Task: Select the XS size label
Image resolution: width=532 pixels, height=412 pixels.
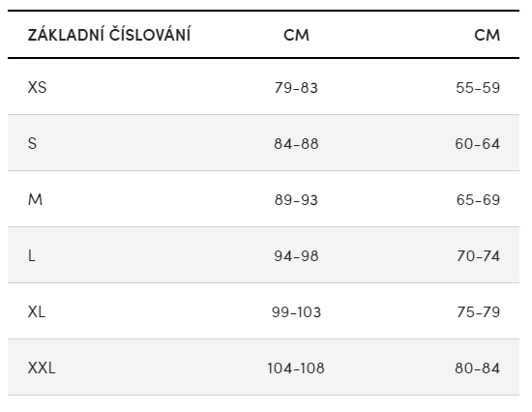Action: [x=38, y=87]
